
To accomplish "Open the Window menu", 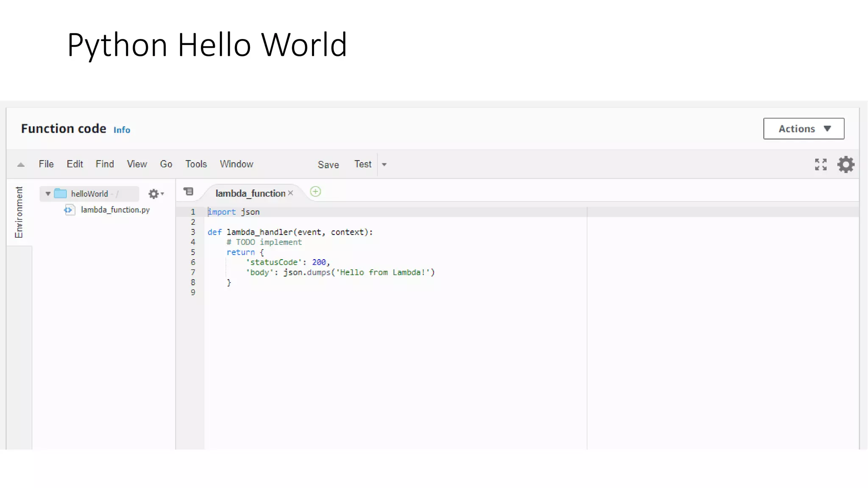I will coord(236,164).
